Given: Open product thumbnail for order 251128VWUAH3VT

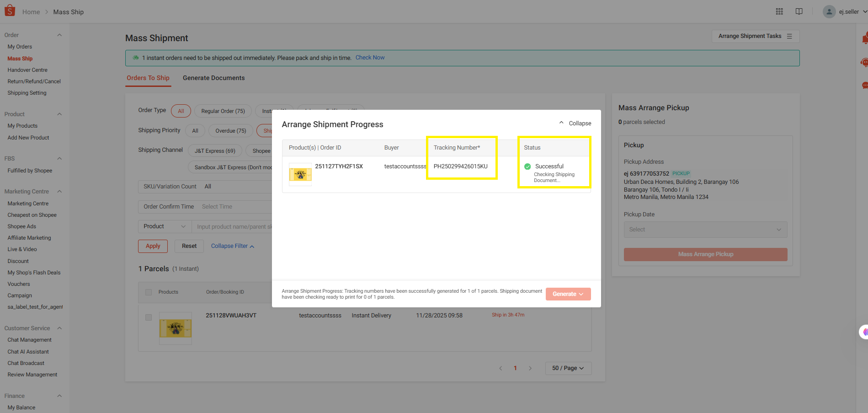Looking at the screenshot, I should coord(176,328).
